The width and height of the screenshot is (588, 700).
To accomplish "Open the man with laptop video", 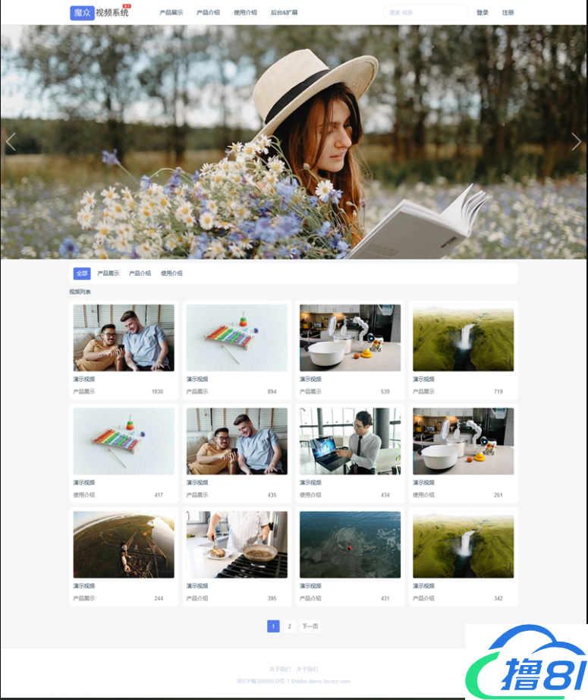I will click(x=350, y=441).
